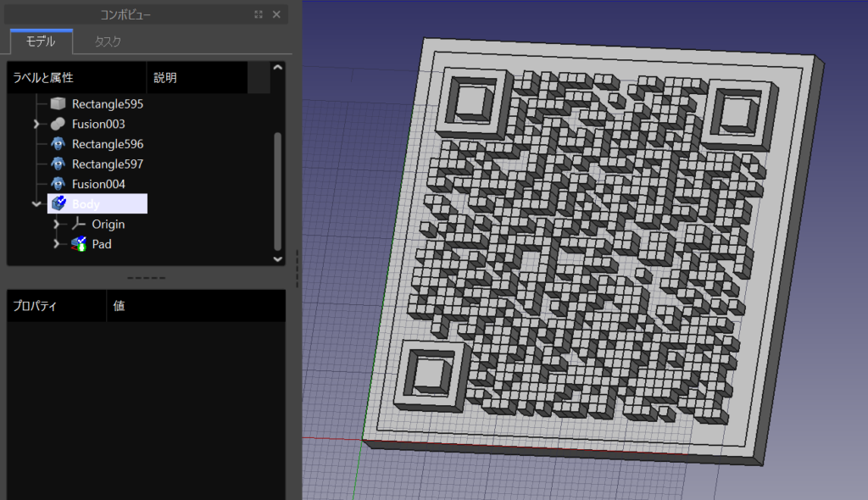Image resolution: width=868 pixels, height=500 pixels.
Task: Switch to the タスク tab
Action: point(108,42)
